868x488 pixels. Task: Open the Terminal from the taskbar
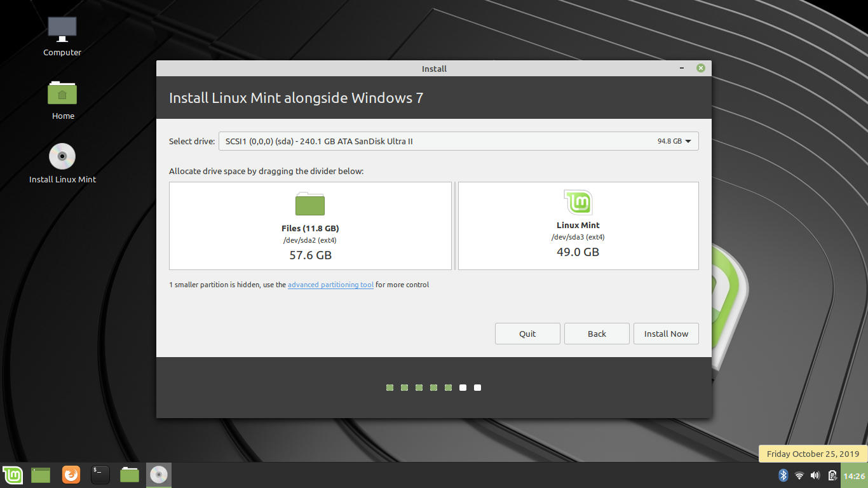click(x=100, y=475)
